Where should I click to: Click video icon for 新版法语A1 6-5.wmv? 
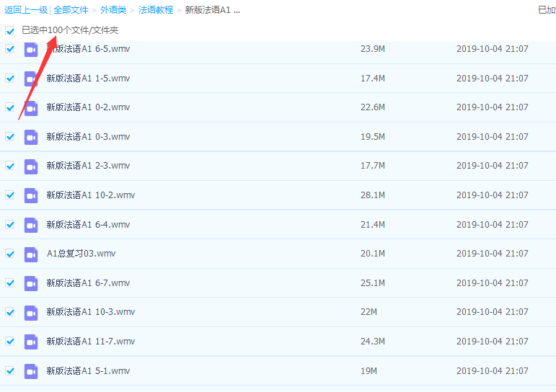point(31,49)
